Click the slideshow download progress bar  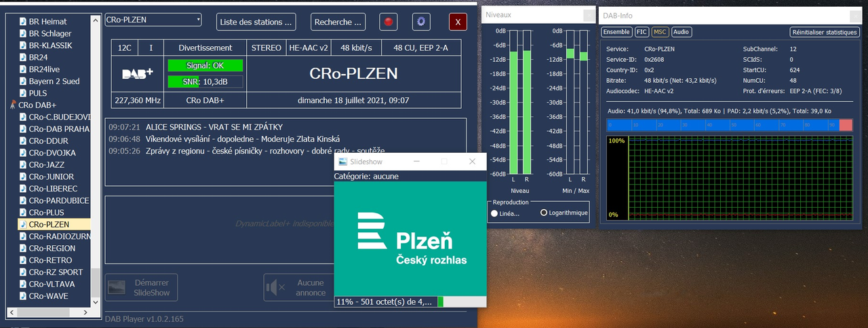point(410,302)
